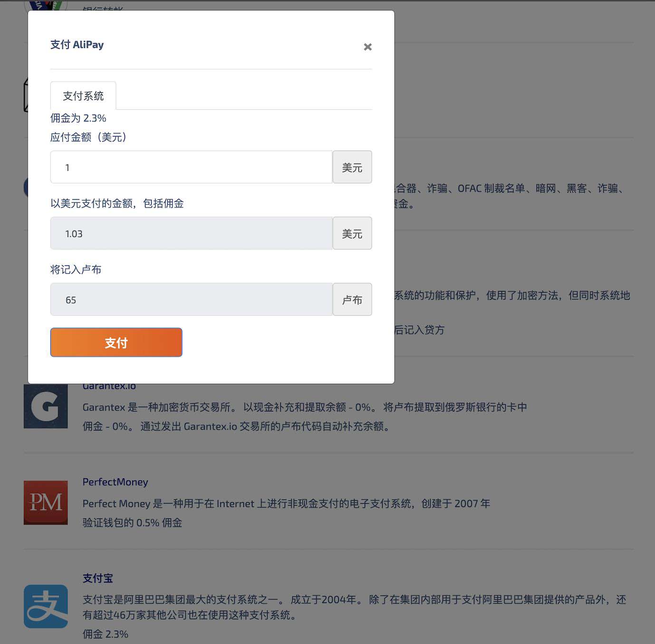Click the payment amount input showing 1

190,167
